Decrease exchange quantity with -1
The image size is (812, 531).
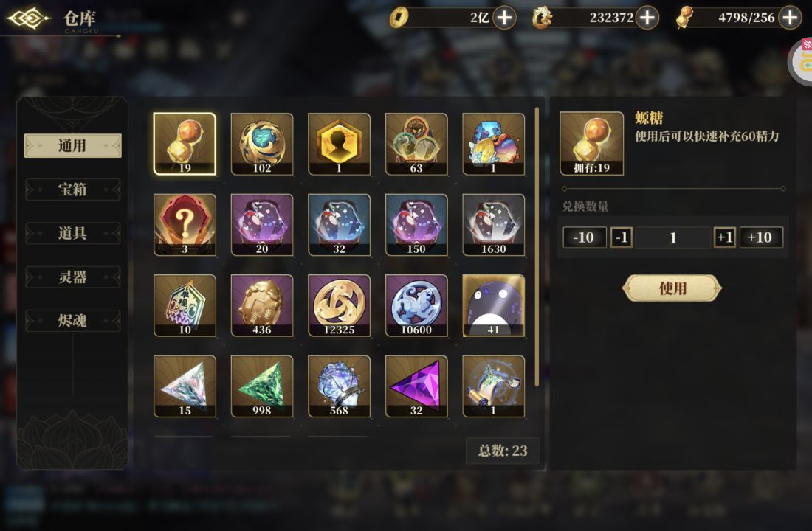pos(622,237)
